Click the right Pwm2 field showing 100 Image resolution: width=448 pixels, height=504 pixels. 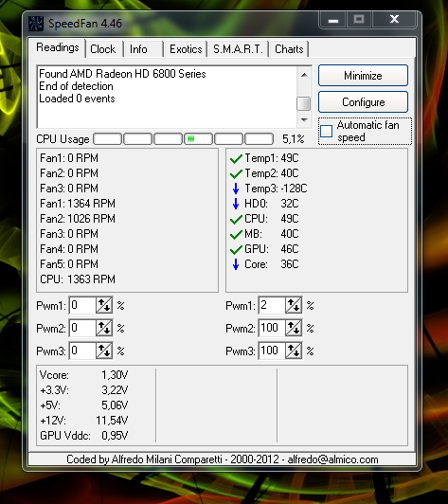tap(272, 328)
